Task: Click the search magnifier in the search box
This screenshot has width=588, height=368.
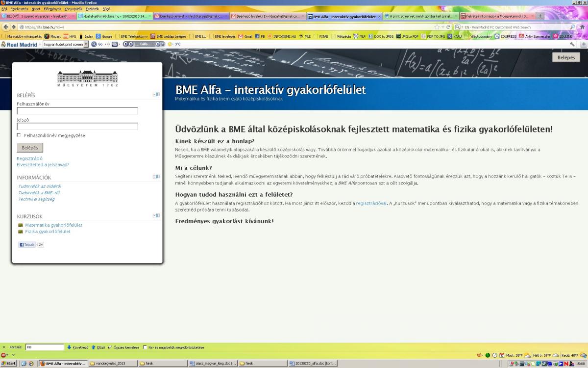Action: [572, 27]
